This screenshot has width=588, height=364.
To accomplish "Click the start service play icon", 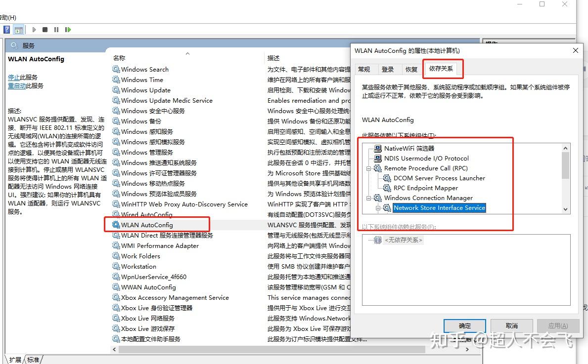I will (34, 30).
